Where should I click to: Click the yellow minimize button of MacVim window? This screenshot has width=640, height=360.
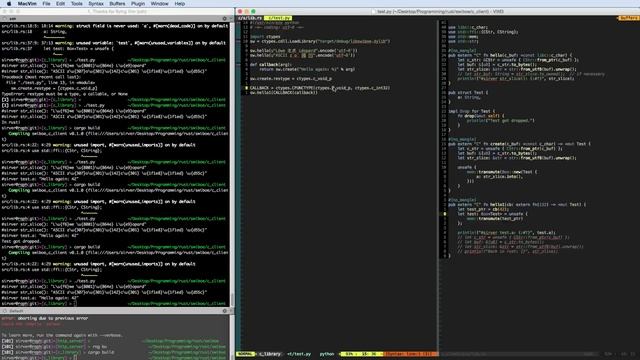pos(247,11)
